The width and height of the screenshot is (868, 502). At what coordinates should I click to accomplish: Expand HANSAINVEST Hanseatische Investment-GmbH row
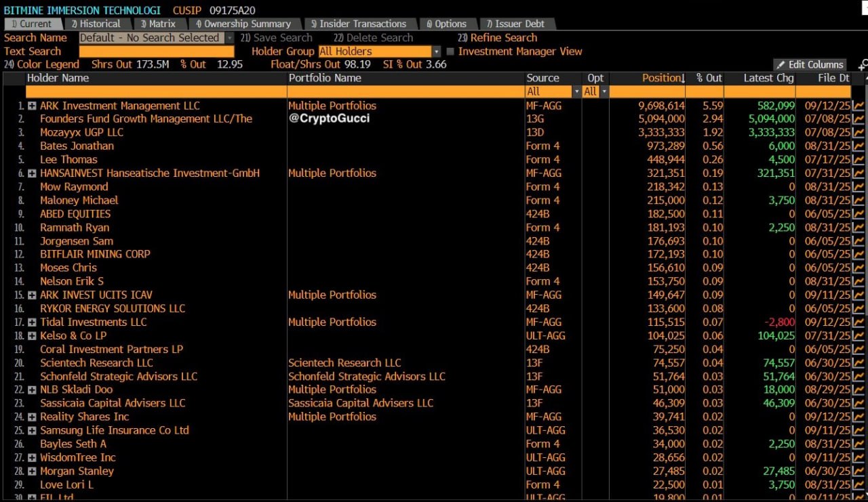(x=32, y=173)
